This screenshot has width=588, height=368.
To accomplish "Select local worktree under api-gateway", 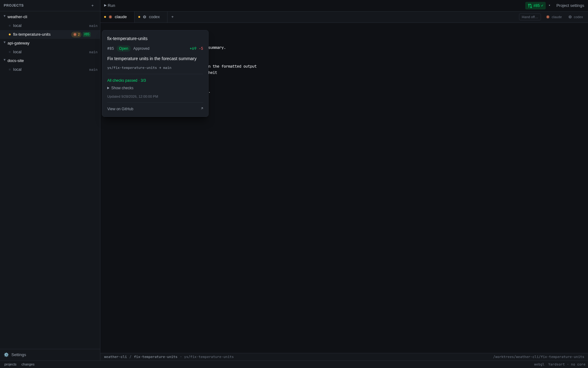I will point(50,52).
